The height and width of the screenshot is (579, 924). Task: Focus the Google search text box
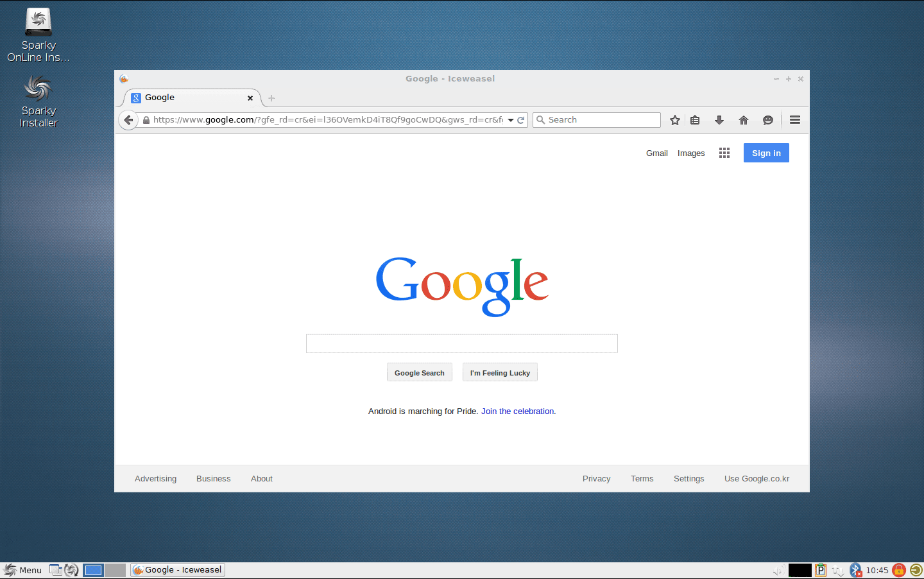[x=462, y=343]
